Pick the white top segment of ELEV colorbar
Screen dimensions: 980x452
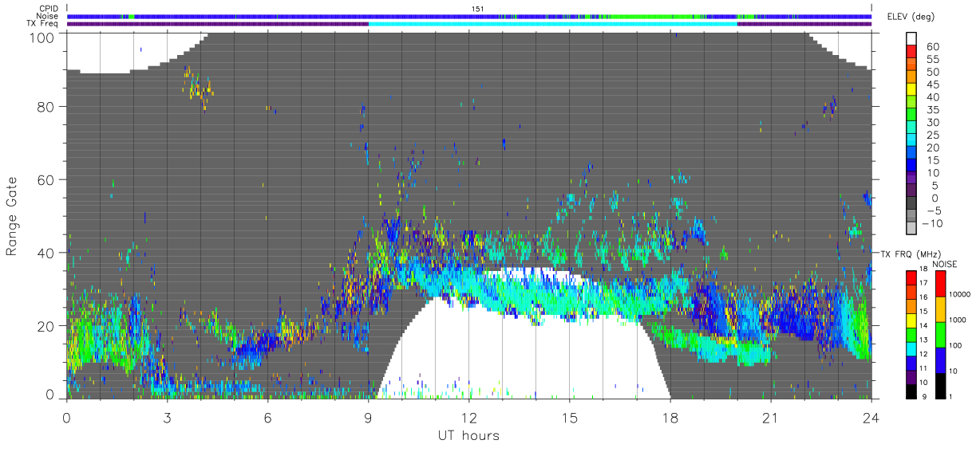[912, 37]
